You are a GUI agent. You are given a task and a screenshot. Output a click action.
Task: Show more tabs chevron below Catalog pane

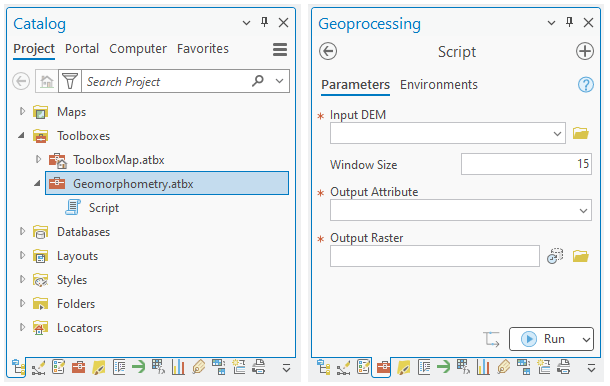click(286, 368)
